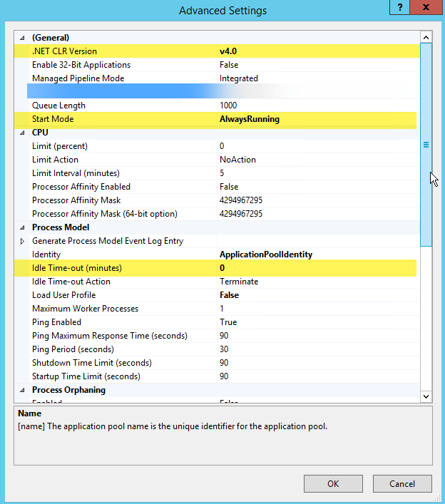Collapse the Process Model section
Viewport: 445px width, 504px height.
click(22, 227)
